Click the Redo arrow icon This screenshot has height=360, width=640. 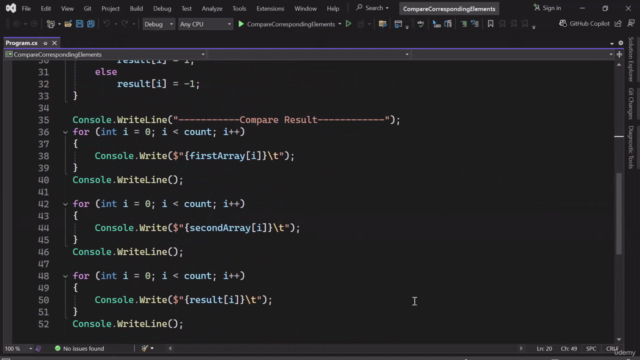[125, 24]
